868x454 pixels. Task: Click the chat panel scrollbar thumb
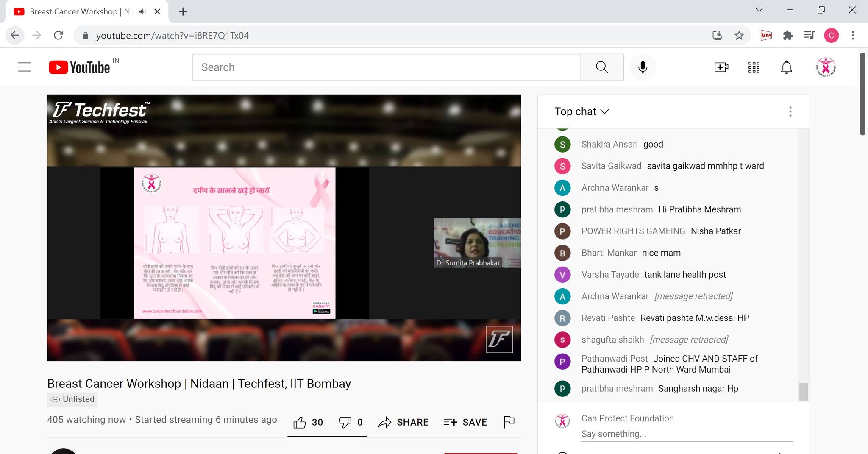point(804,391)
